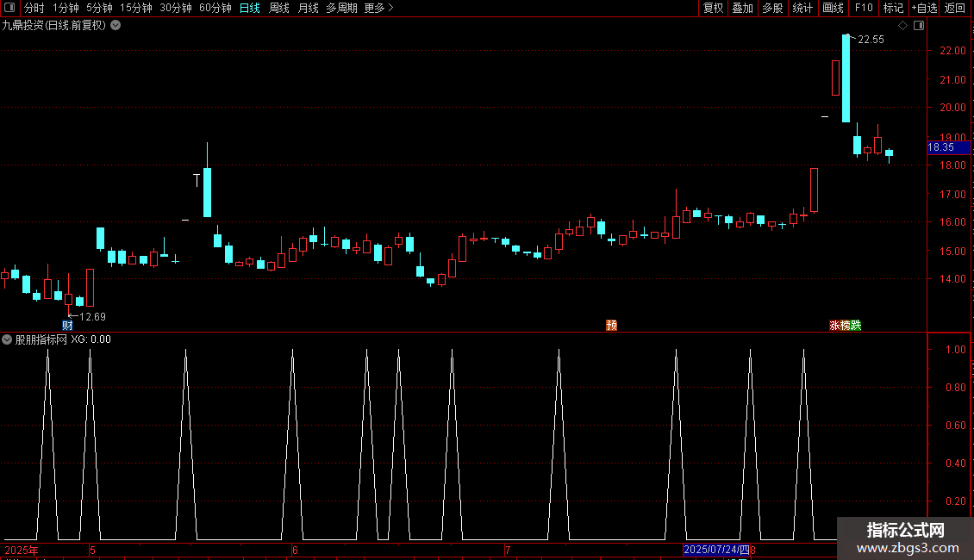Expand the 九鼎投资 chart title dropdown arrow

point(116,26)
